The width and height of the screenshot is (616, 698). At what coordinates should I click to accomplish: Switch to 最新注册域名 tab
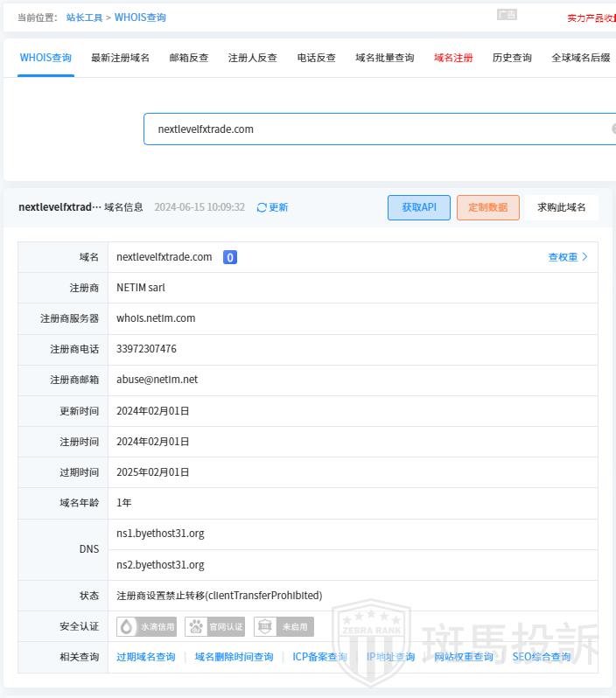(x=120, y=58)
